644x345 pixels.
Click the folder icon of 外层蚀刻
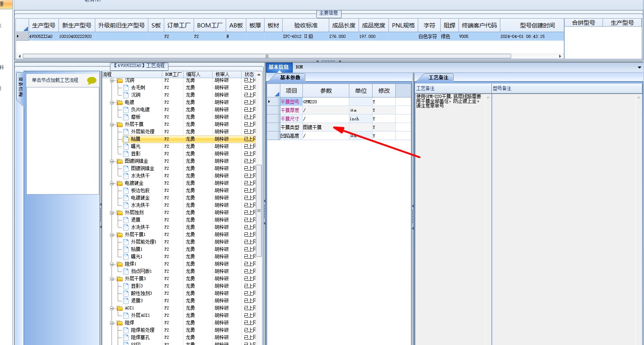(x=120, y=213)
